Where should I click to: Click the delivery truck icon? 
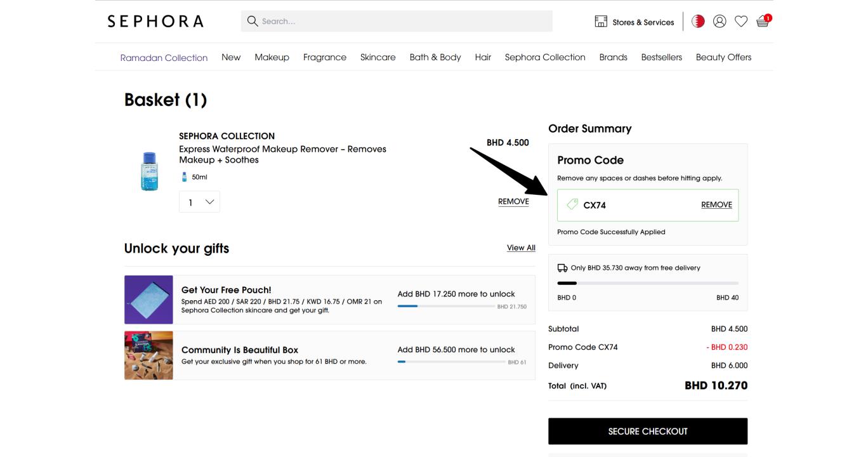tap(563, 268)
